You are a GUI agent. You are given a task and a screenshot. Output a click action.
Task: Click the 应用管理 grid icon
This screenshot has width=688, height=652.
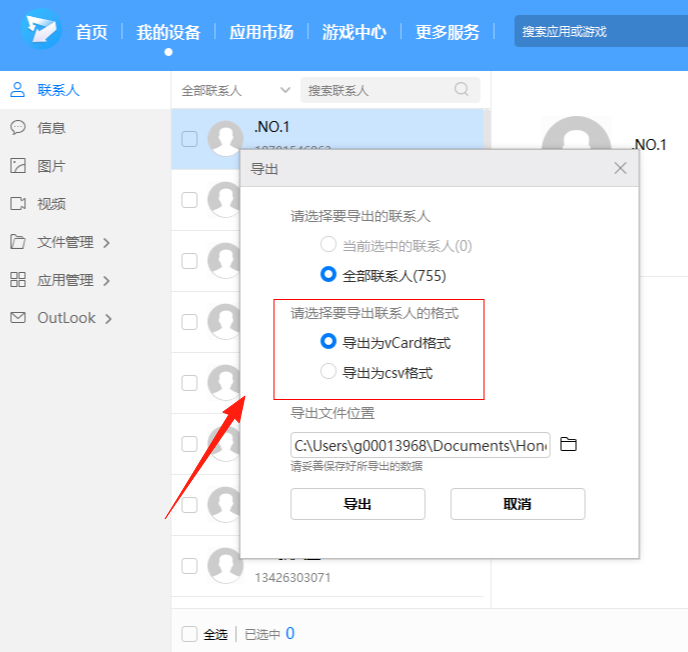click(18, 279)
